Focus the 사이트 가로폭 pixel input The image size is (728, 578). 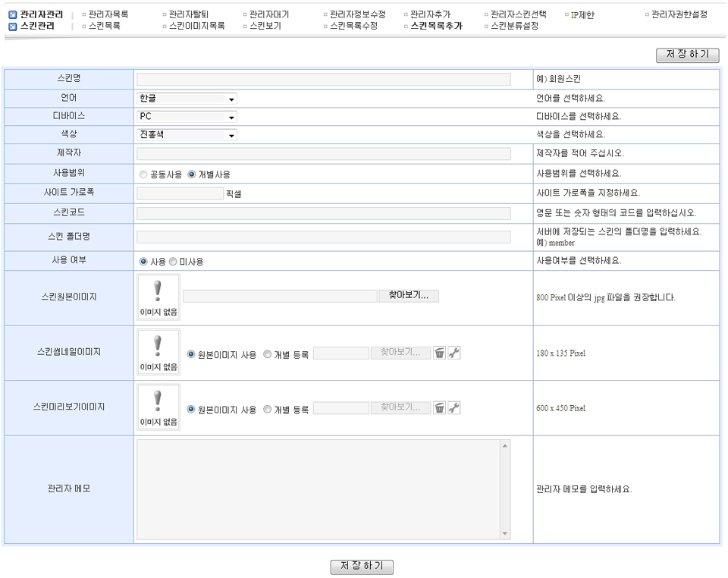180,193
